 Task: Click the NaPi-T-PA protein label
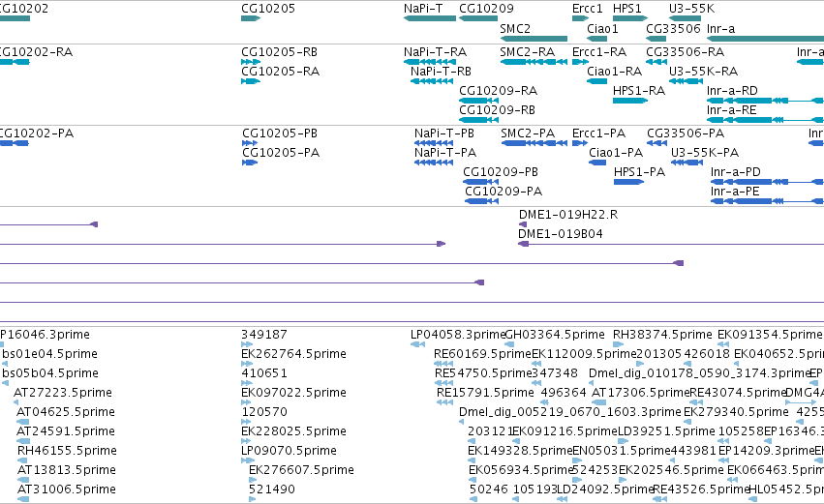(445, 153)
